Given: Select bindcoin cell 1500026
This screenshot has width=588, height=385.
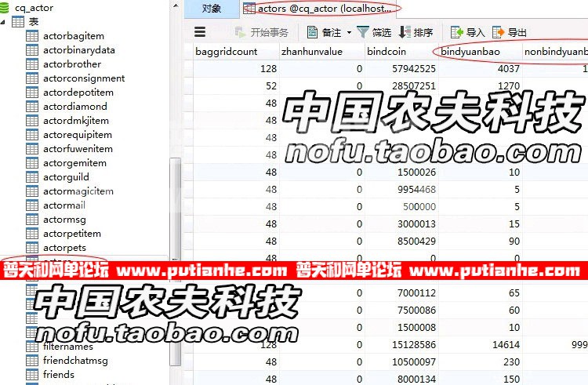Looking at the screenshot, I should pyautogui.click(x=401, y=173).
